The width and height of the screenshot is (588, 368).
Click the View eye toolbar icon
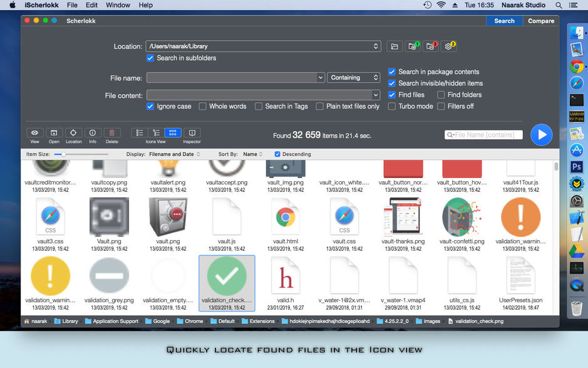pos(35,133)
